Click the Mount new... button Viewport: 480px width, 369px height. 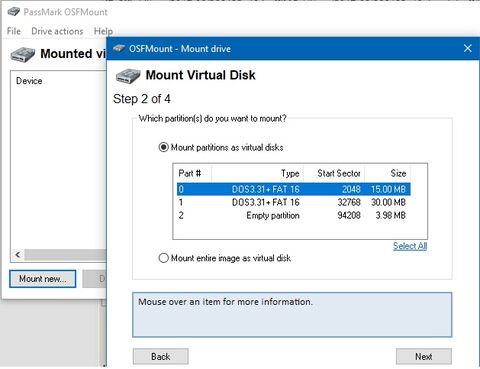point(43,279)
